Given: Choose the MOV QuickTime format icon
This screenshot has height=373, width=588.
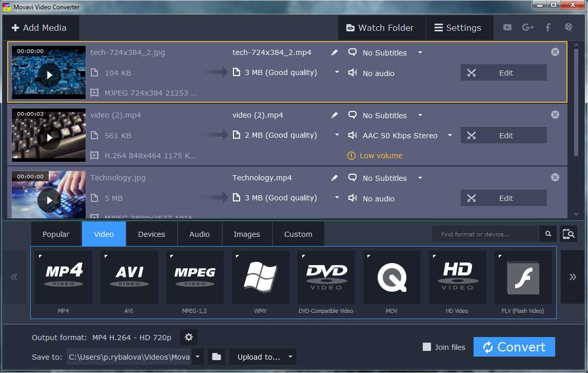Looking at the screenshot, I should (x=392, y=277).
